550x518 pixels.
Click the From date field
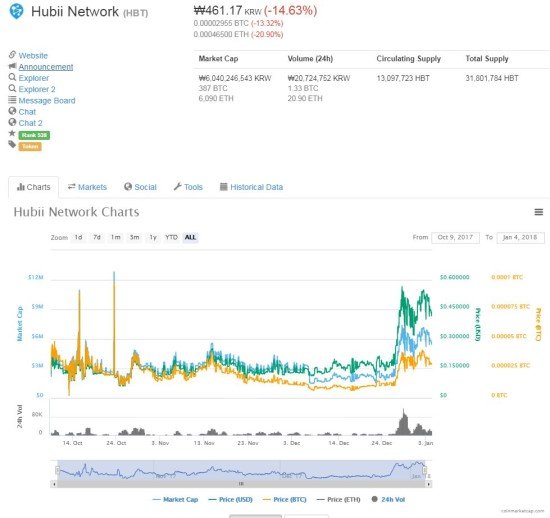(x=455, y=237)
